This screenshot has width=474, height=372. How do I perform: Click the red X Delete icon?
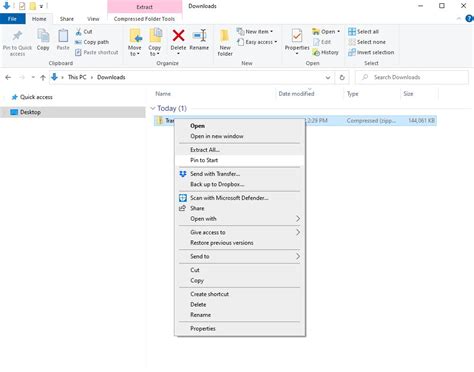178,36
